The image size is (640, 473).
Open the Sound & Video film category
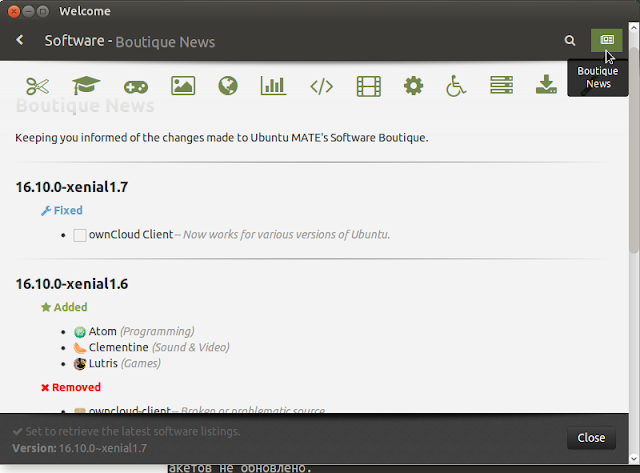369,86
